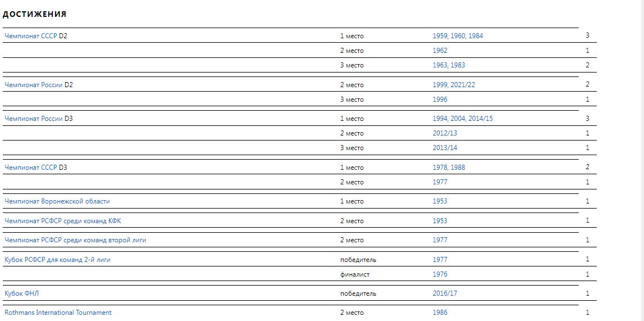Open the 2016/17 season link

pos(444,293)
